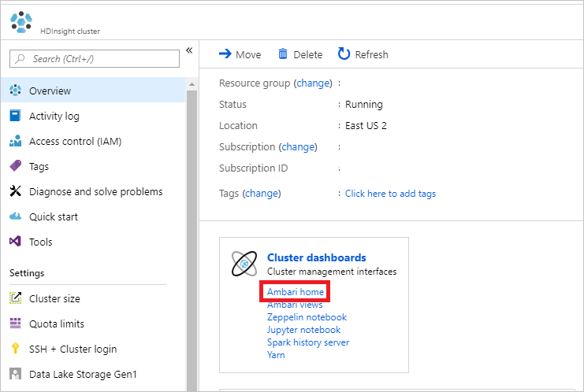Click Cluster management interfaces text
Screen dimensions: 584x392
332,272
